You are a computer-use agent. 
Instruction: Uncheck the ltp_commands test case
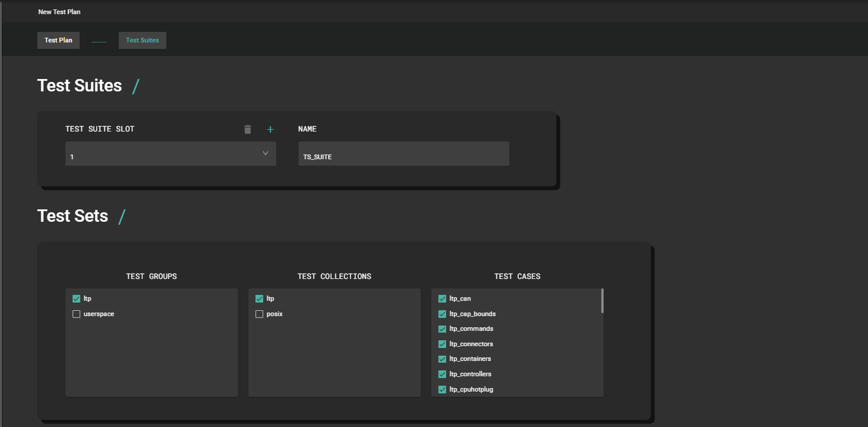coord(442,329)
